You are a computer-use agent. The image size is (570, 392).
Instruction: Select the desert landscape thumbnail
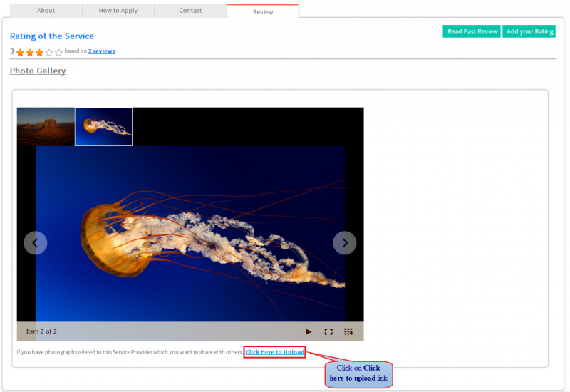click(46, 127)
